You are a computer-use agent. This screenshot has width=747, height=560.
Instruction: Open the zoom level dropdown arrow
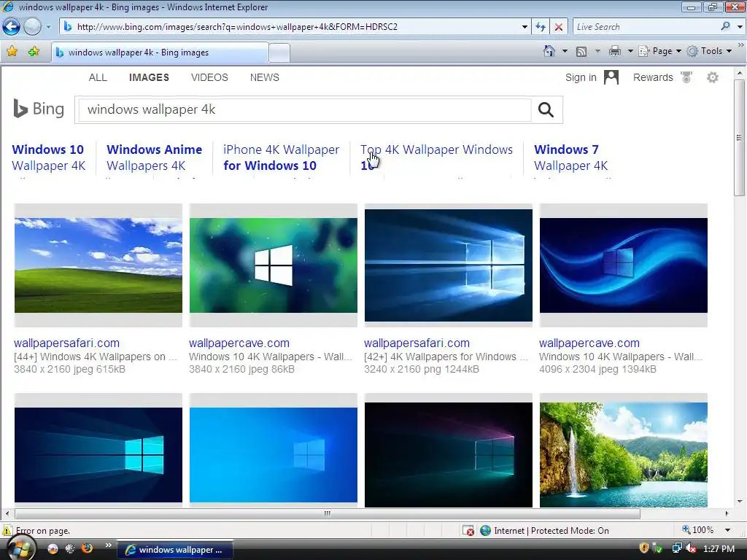click(x=727, y=530)
